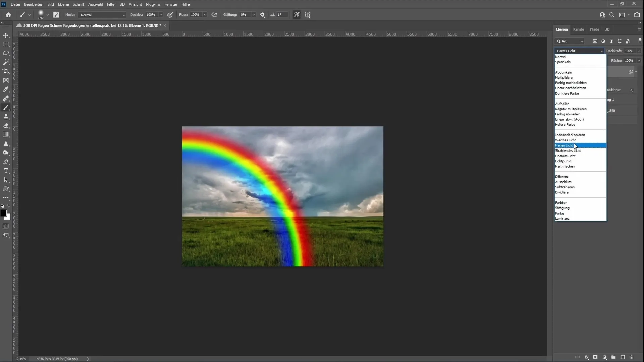Toggle pressure for size button
Image resolution: width=644 pixels, height=362 pixels.
point(297,15)
